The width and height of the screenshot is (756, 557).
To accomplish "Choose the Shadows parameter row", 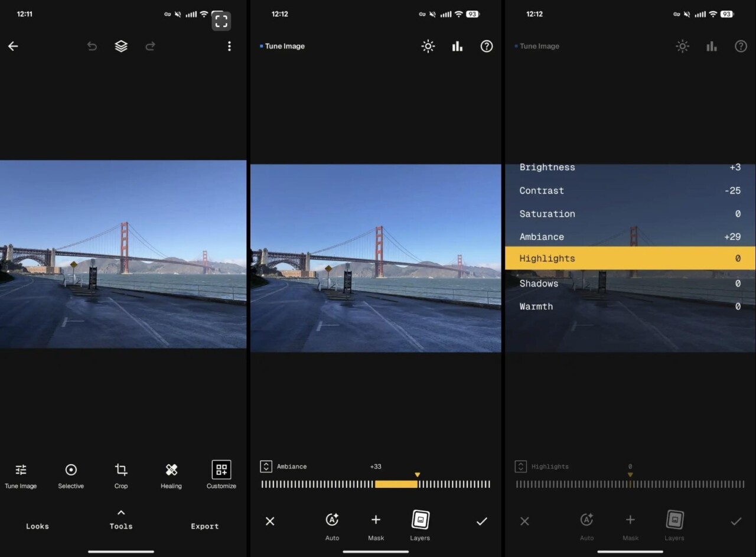I will (630, 284).
